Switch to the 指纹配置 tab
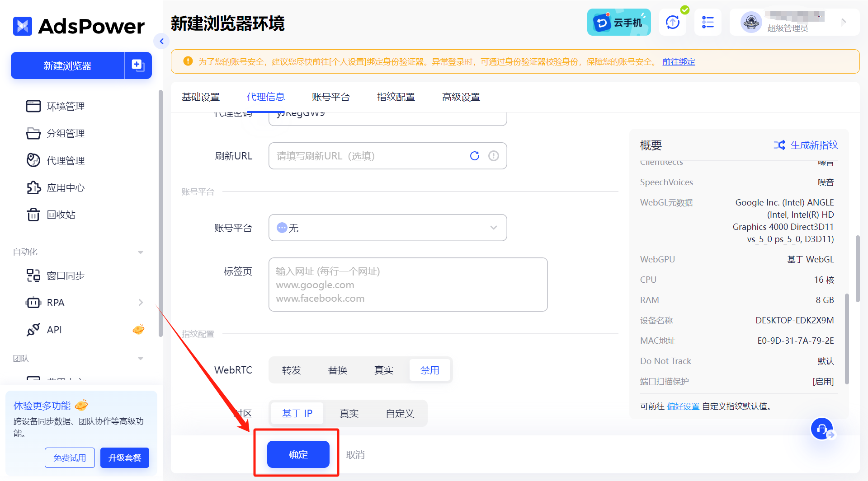The height and width of the screenshot is (481, 868). pos(396,97)
